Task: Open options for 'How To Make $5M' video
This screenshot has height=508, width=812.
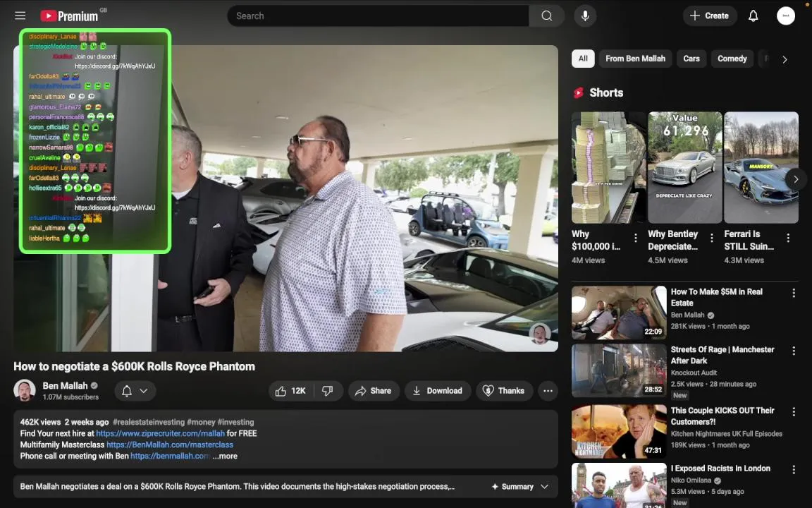Action: click(x=794, y=294)
